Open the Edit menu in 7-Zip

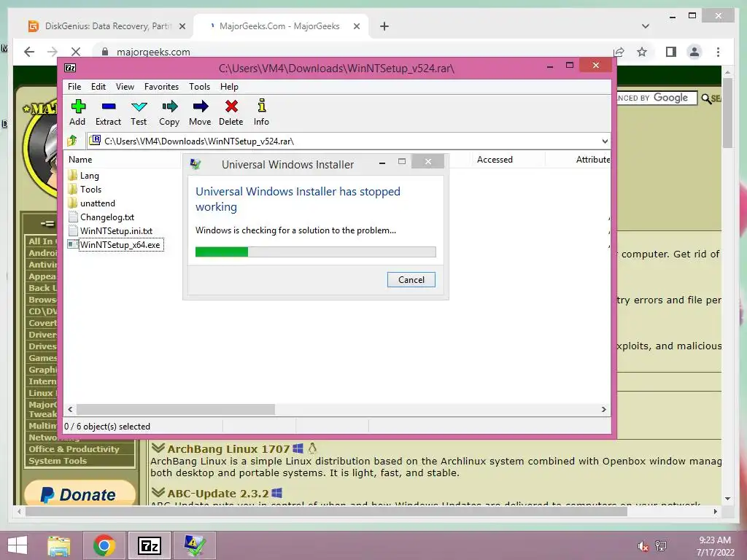click(x=98, y=87)
